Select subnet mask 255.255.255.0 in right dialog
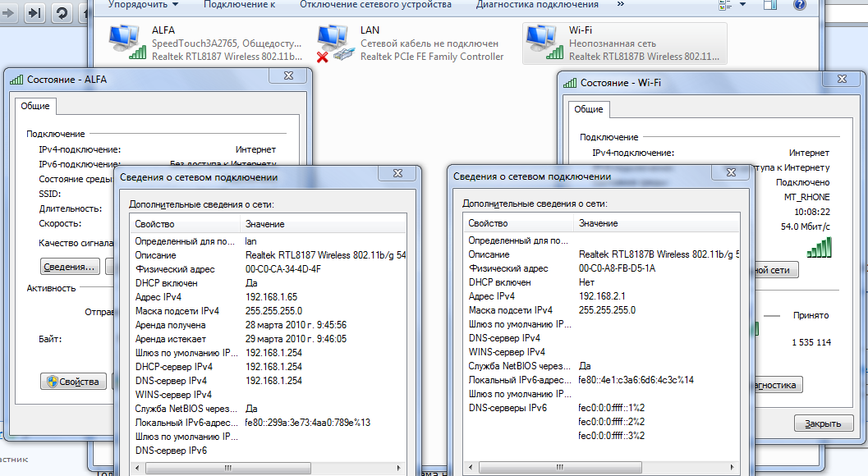Image resolution: width=868 pixels, height=476 pixels. (x=607, y=310)
